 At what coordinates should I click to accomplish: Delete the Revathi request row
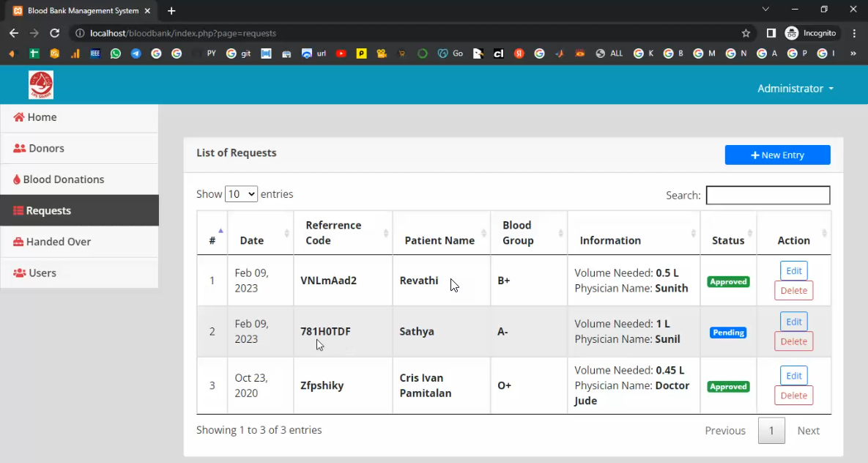tap(793, 291)
